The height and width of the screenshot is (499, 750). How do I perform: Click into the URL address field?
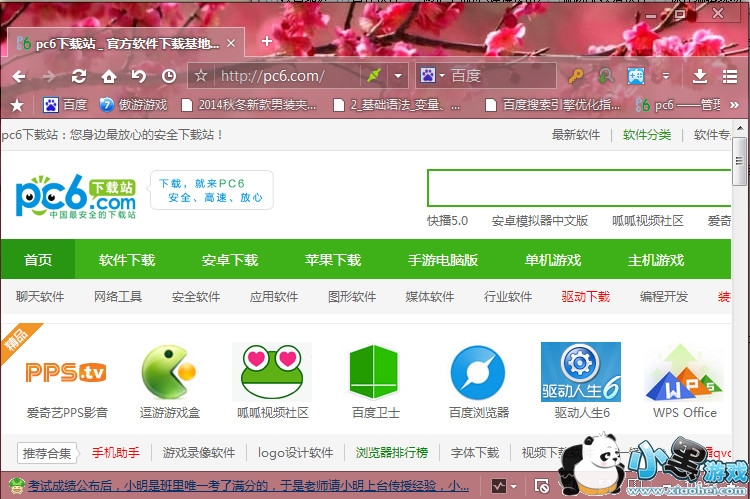pyautogui.click(x=288, y=76)
